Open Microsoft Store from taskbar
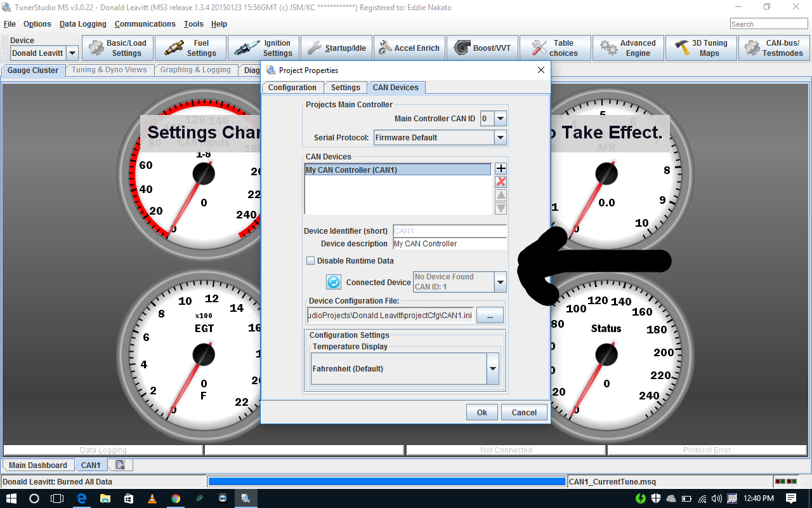The width and height of the screenshot is (812, 508). click(x=129, y=498)
